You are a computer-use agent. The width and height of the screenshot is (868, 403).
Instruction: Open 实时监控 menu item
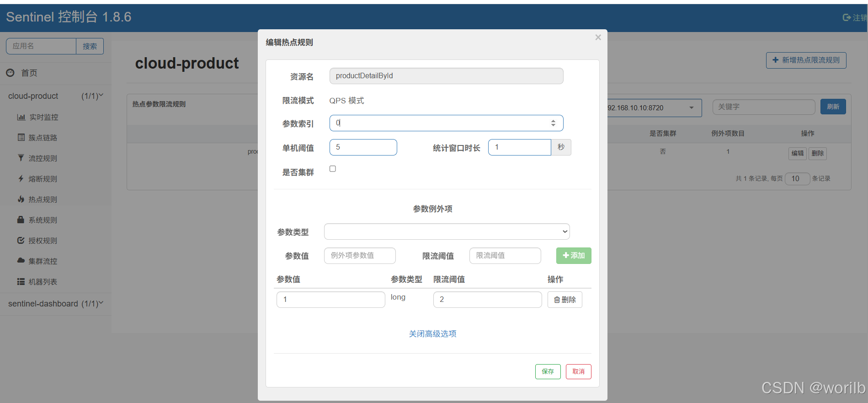(43, 117)
